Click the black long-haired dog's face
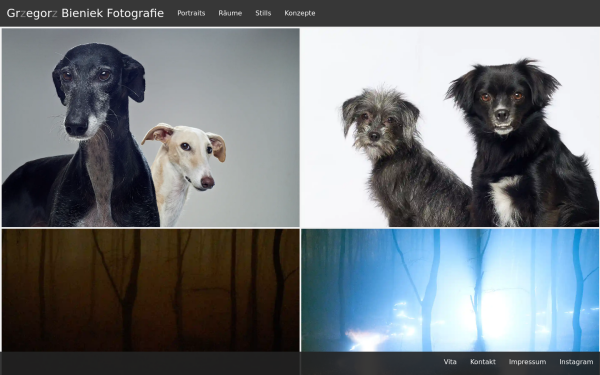Image resolution: width=600 pixels, height=375 pixels. tap(502, 101)
